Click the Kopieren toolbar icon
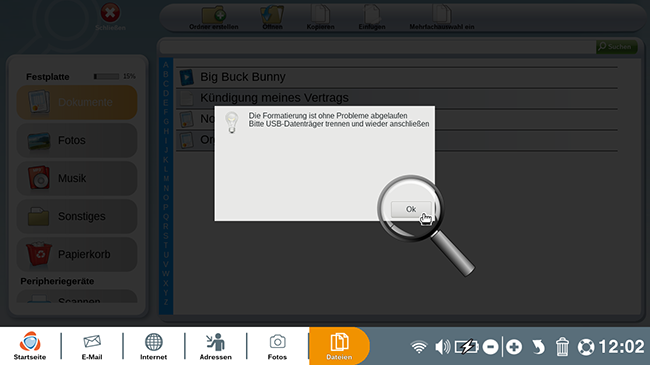This screenshot has height=365, width=650. (x=320, y=15)
